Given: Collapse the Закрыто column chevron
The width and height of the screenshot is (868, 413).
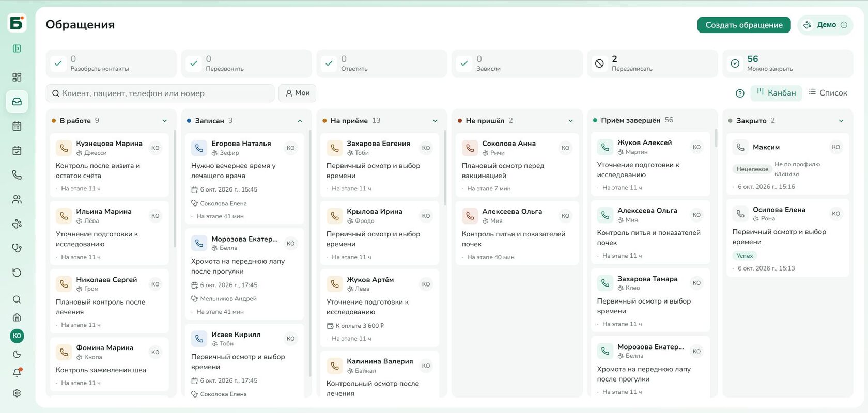Looking at the screenshot, I should (x=841, y=121).
